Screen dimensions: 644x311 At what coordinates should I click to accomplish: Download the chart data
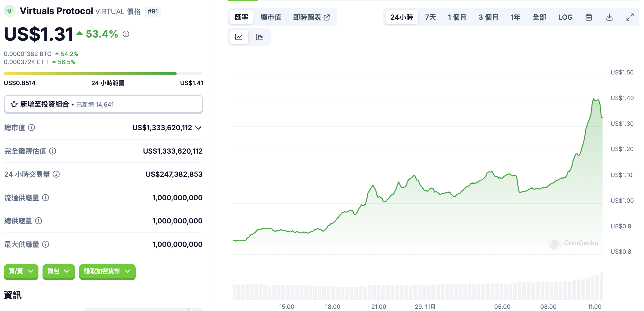tap(609, 17)
